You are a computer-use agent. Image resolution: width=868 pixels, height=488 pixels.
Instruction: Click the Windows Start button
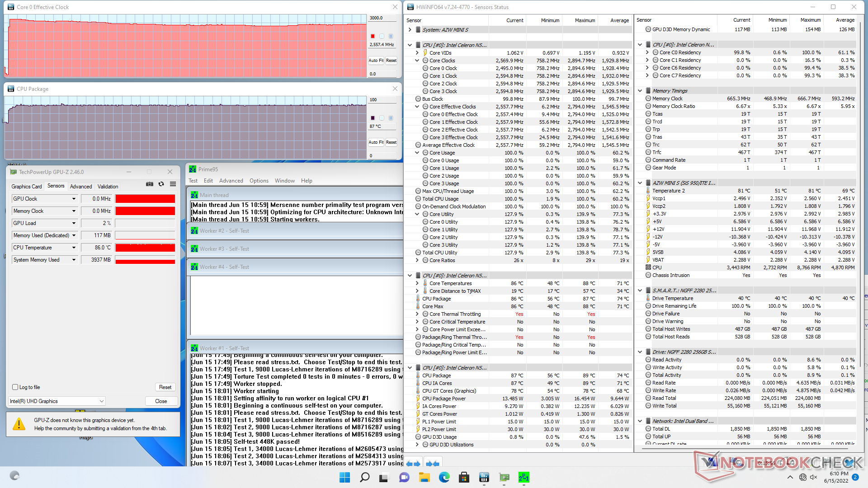tap(344, 477)
